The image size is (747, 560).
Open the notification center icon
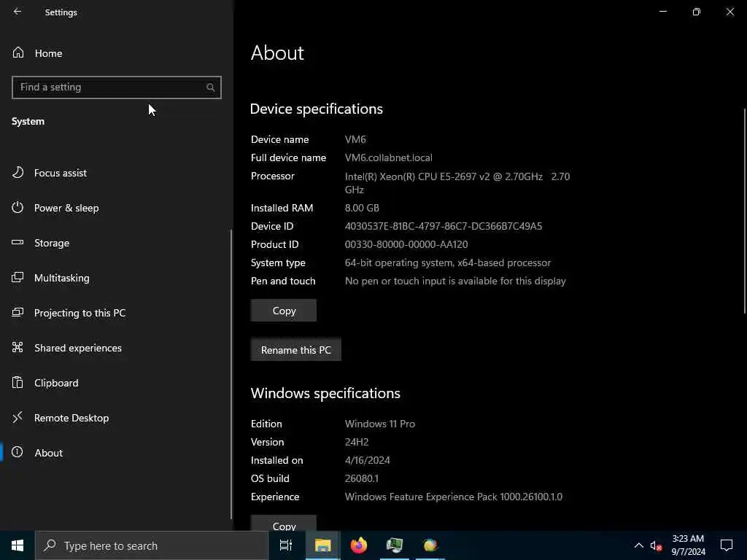click(727, 545)
